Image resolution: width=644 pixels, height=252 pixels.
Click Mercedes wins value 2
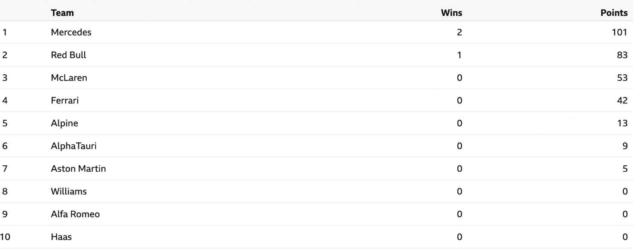click(x=459, y=32)
